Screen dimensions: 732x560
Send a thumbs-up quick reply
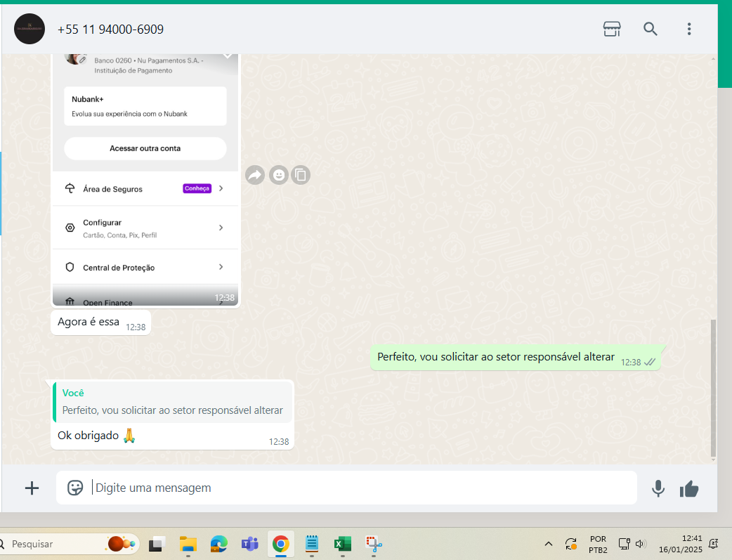[689, 489]
